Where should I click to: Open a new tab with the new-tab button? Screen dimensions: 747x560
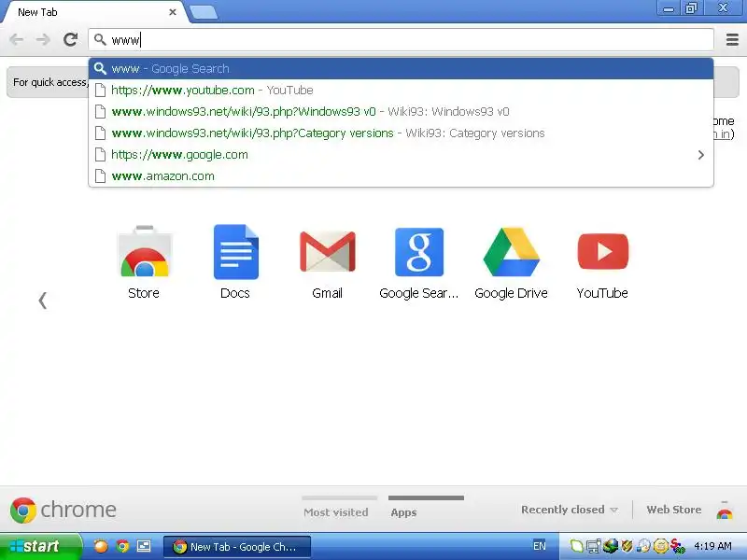pyautogui.click(x=204, y=12)
